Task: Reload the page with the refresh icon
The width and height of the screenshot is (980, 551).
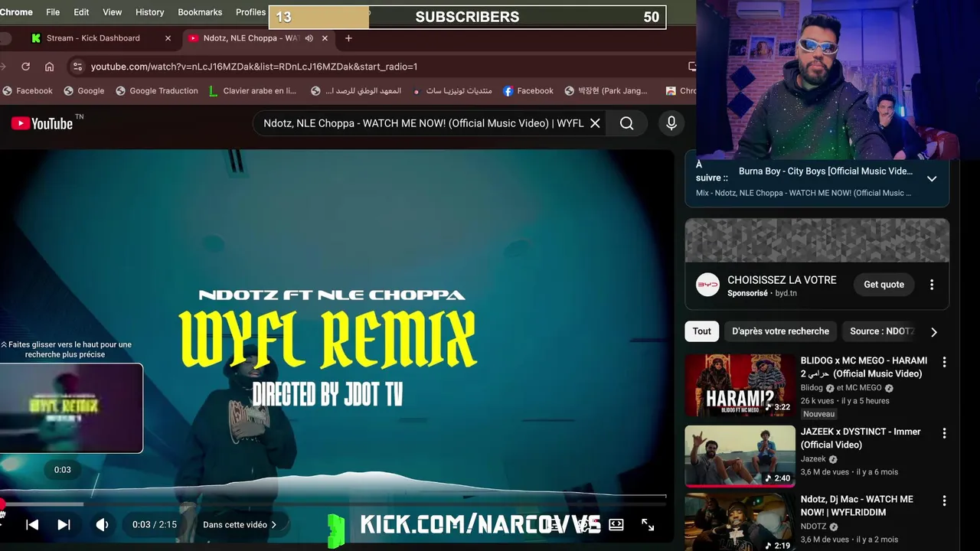Action: 25,67
